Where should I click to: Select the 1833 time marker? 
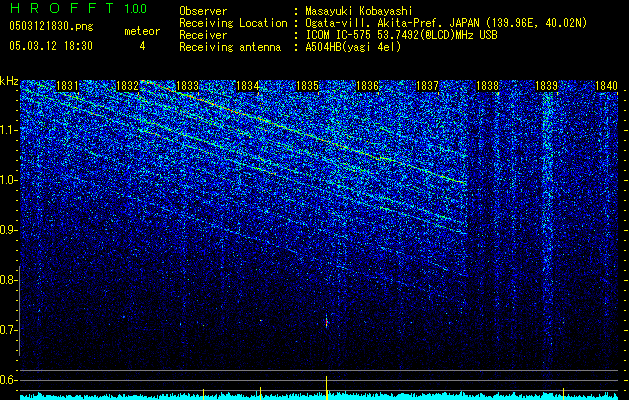pyautogui.click(x=187, y=86)
